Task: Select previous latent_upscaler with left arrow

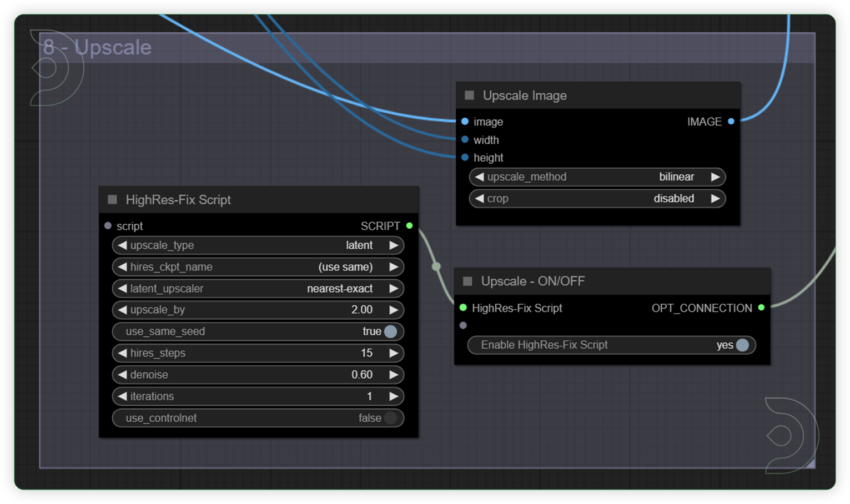Action: pyautogui.click(x=122, y=288)
